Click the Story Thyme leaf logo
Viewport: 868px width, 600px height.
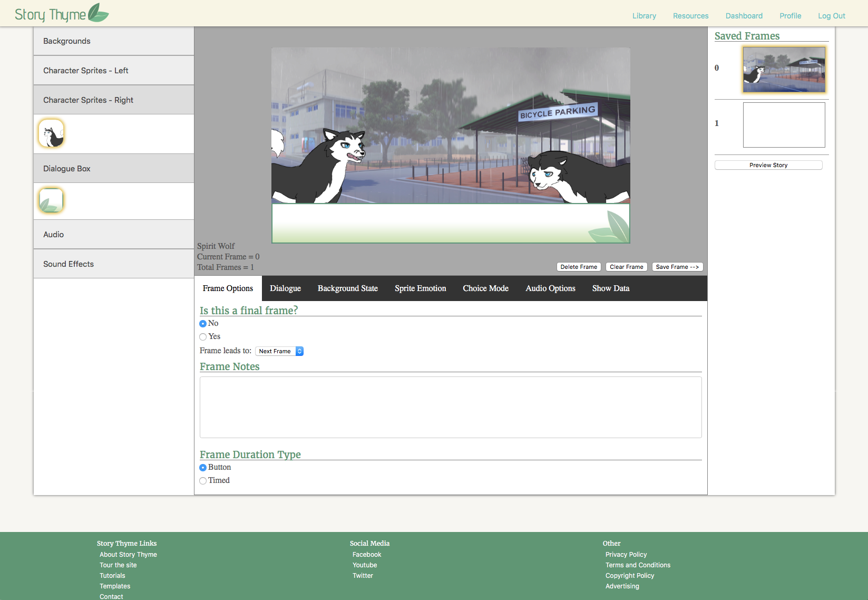tap(62, 13)
